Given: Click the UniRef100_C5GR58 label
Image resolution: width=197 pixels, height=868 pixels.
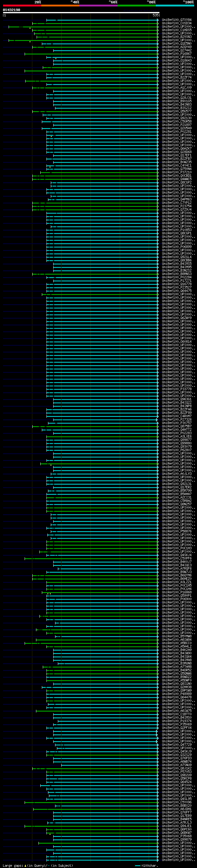Looking at the screenshot, I should (177, 122).
